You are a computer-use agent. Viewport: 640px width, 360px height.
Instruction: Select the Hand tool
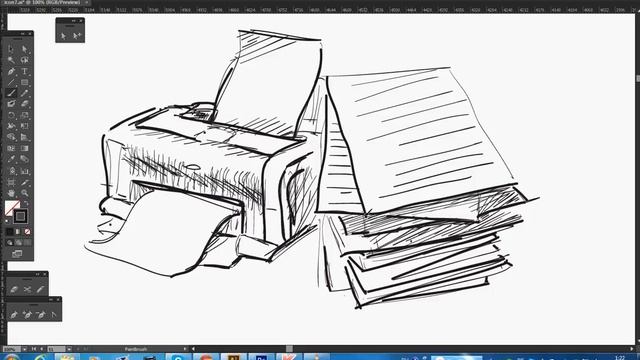[x=11, y=193]
